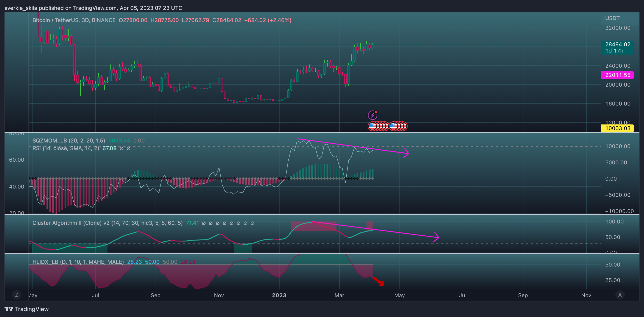Viewport: 644px width, 317px height.
Task: Select the Bitcoin / TetherUS, 3D, BINANCE title
Action: tap(74, 20)
